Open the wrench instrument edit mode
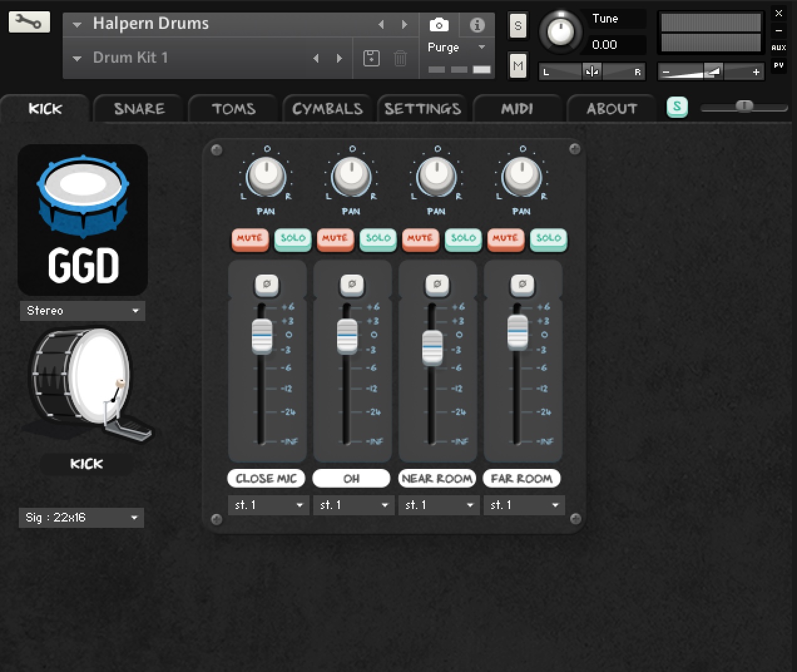The height and width of the screenshot is (672, 797). pos(29,23)
